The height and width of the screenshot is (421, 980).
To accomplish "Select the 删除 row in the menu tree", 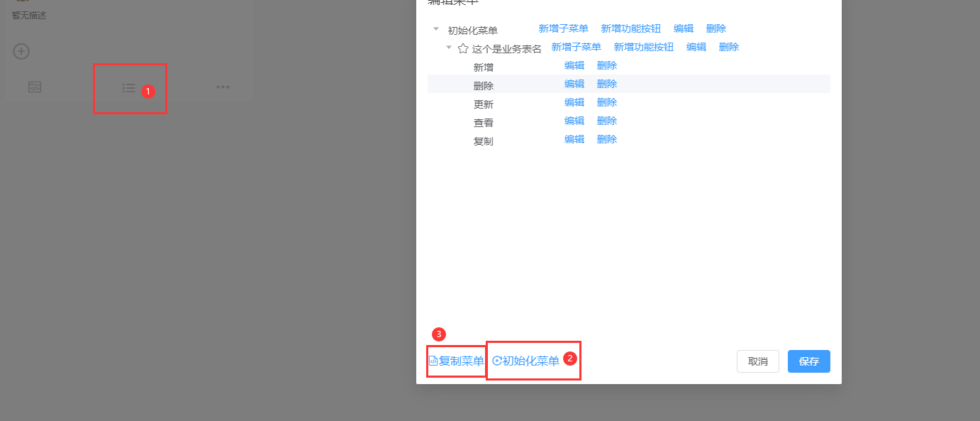I will 484,86.
